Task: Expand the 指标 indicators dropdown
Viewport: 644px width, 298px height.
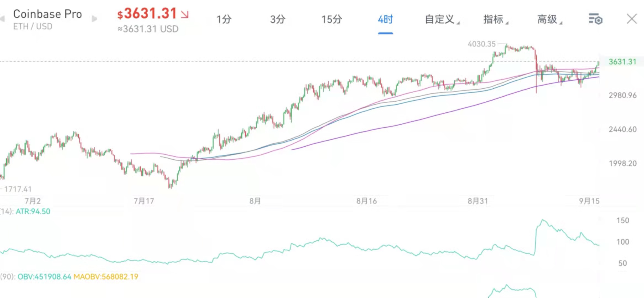Action: click(x=495, y=19)
